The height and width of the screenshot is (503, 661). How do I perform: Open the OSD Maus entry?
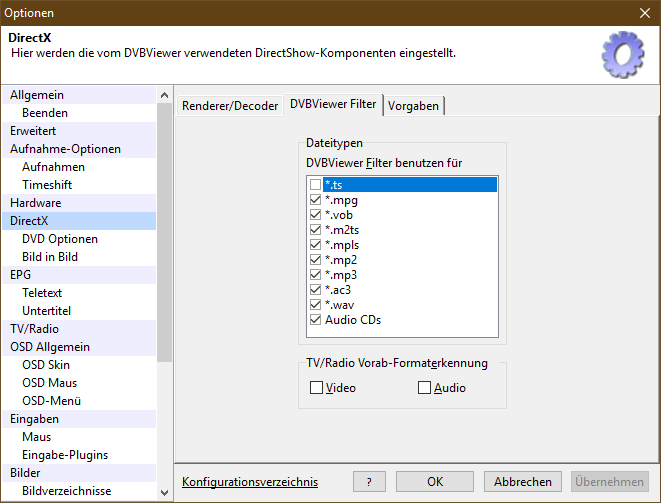79,383
